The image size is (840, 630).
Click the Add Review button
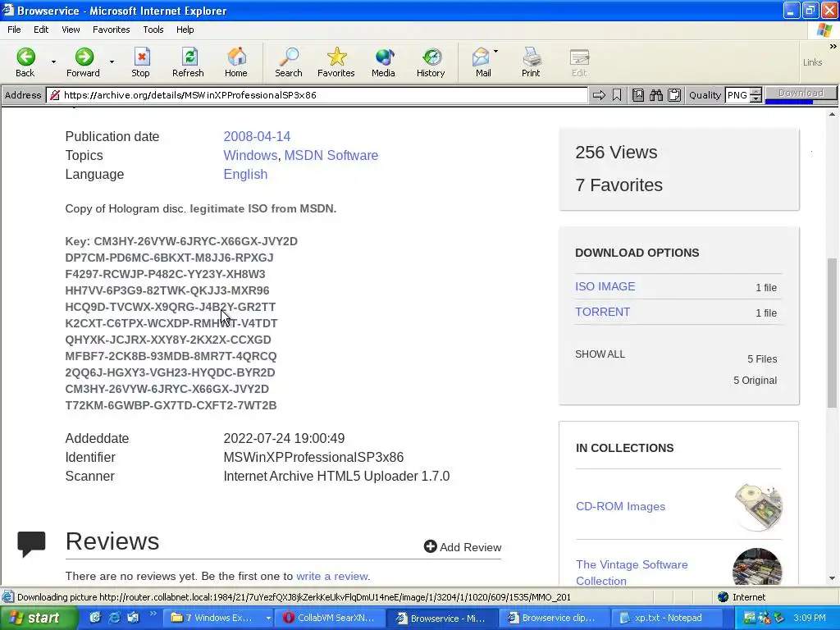click(x=463, y=547)
